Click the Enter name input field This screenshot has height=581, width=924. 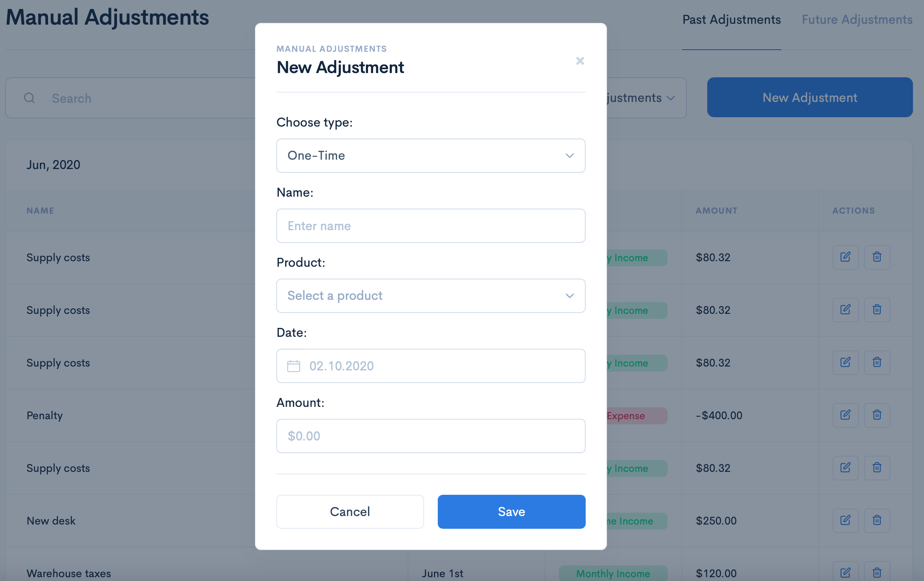[x=431, y=226]
